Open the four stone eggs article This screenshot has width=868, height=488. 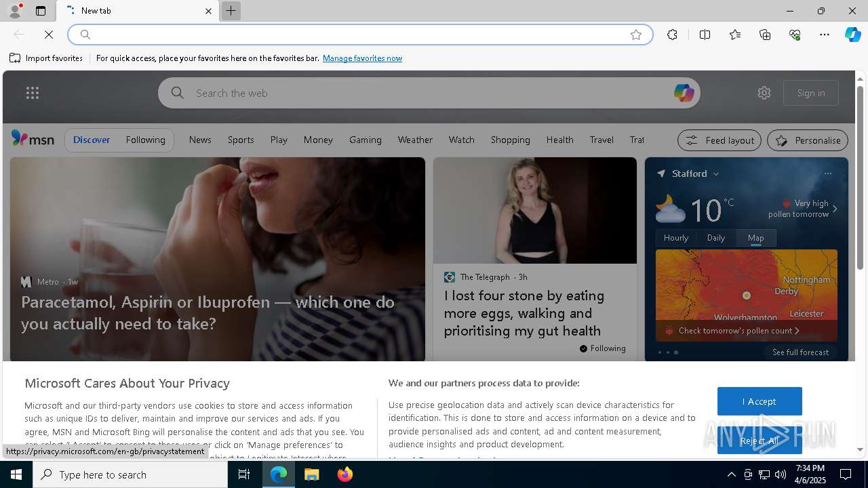point(524,313)
